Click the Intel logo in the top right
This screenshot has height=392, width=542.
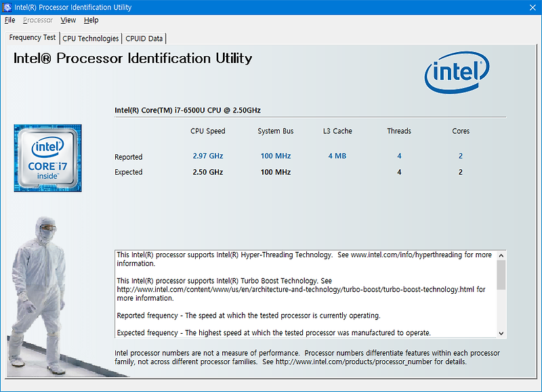coord(455,70)
